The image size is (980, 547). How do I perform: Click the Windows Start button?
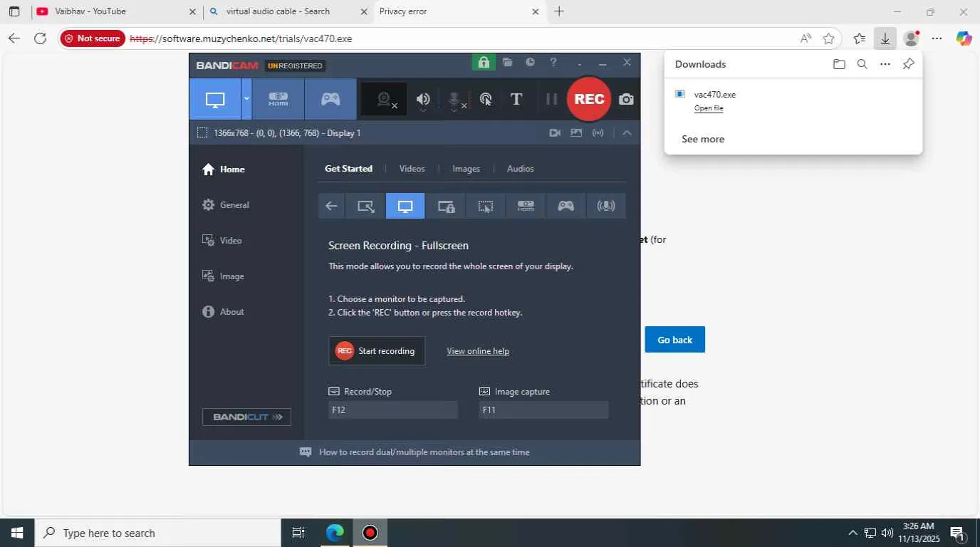tap(17, 533)
